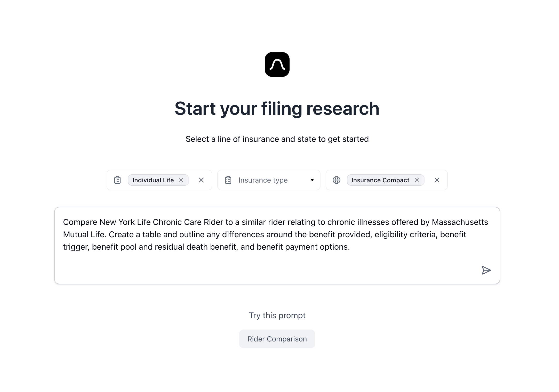Select the Individual Life chip label
The height and width of the screenshot is (392, 559).
153,180
